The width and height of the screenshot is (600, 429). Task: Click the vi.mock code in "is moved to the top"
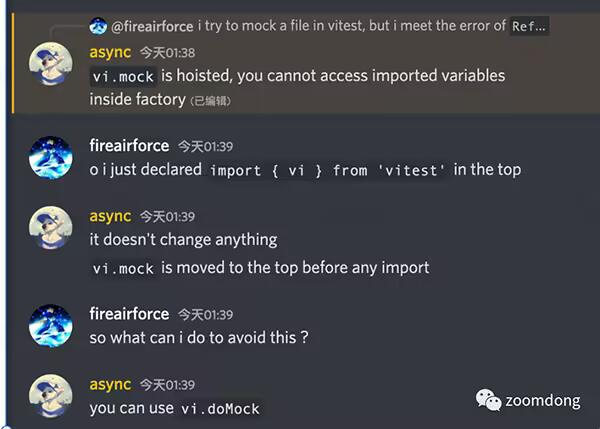[123, 268]
